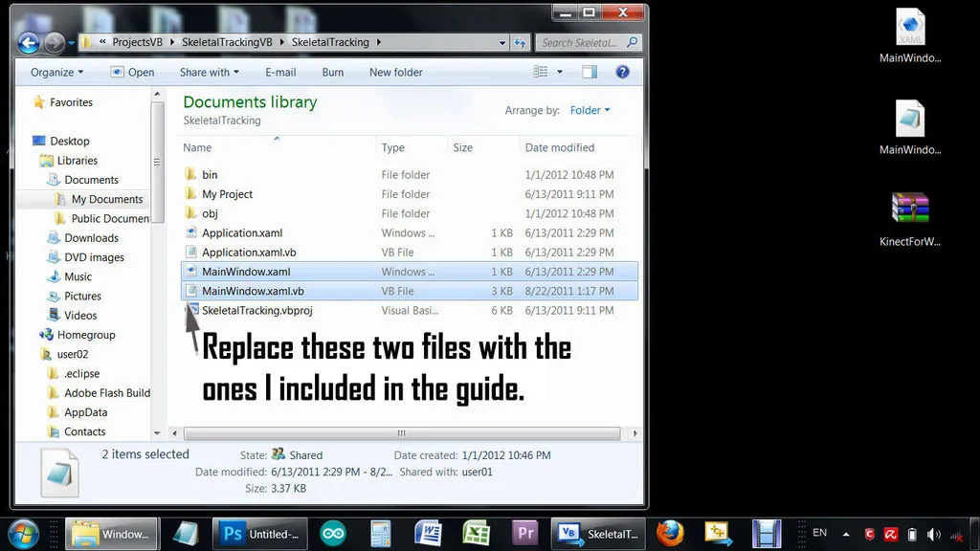
Task: Open the Arduino taskbar icon
Action: (x=333, y=534)
